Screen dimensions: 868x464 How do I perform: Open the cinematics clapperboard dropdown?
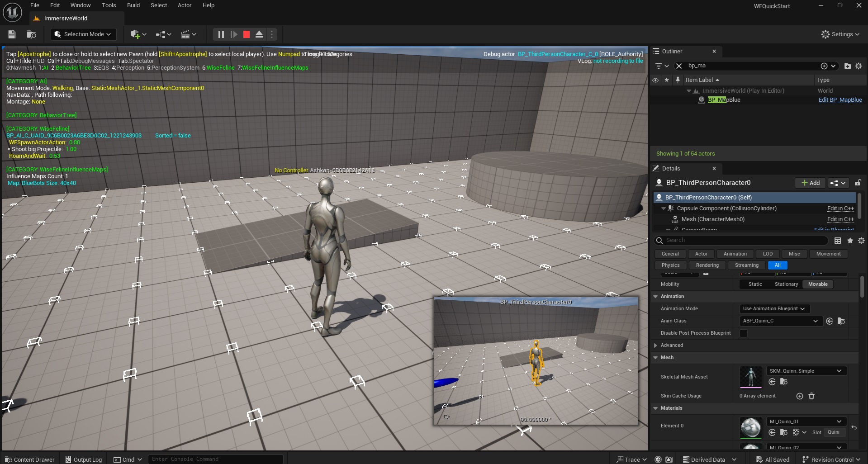189,34
